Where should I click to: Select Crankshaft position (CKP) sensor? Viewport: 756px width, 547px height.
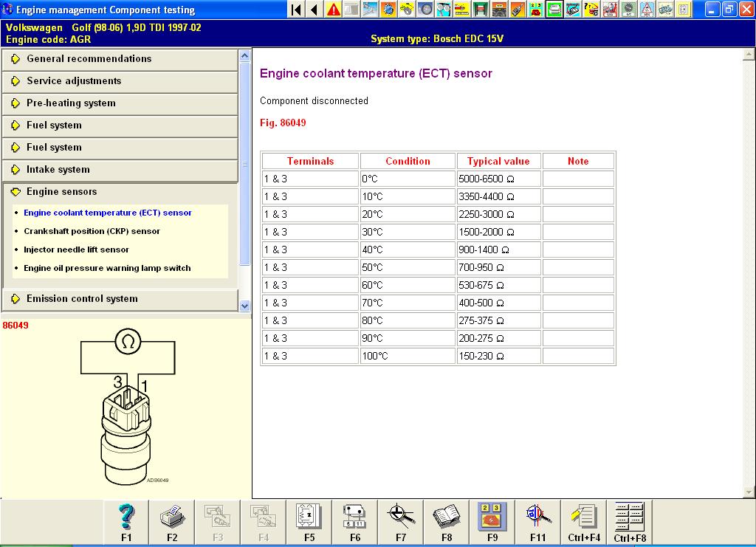(x=92, y=231)
